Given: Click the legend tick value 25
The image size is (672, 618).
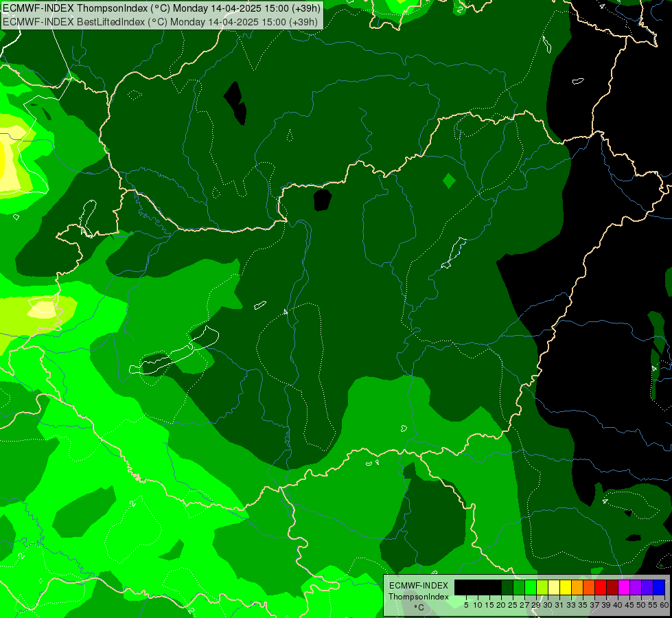Looking at the screenshot, I should [513, 605].
